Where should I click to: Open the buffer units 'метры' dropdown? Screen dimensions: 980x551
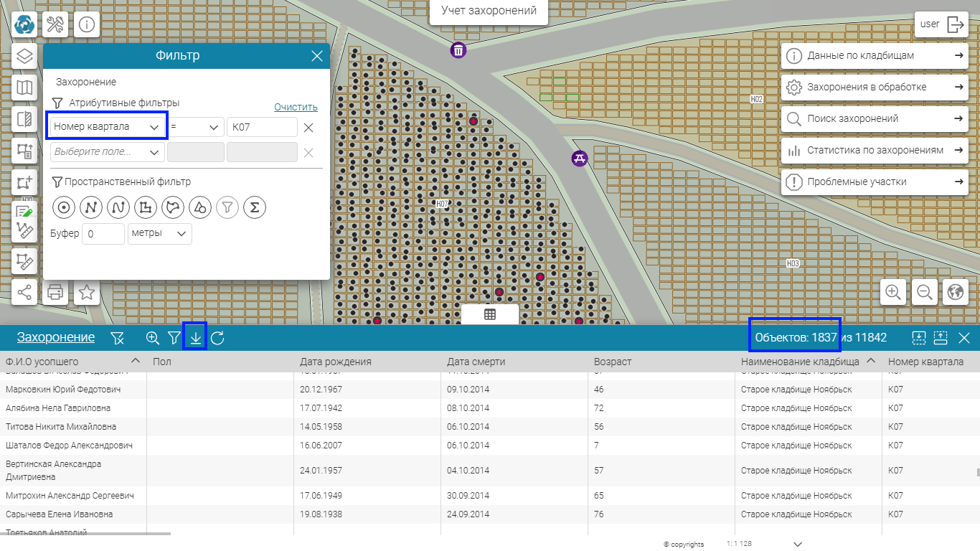pyautogui.click(x=160, y=233)
